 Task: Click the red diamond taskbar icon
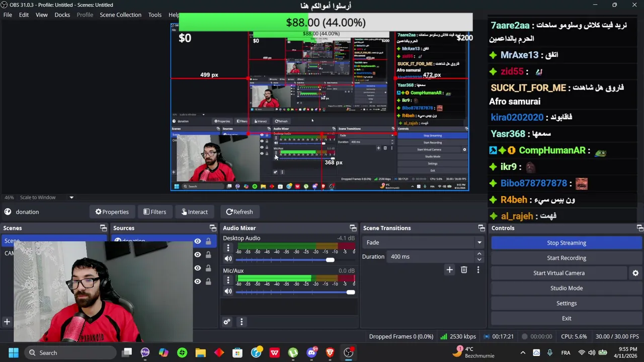219,352
